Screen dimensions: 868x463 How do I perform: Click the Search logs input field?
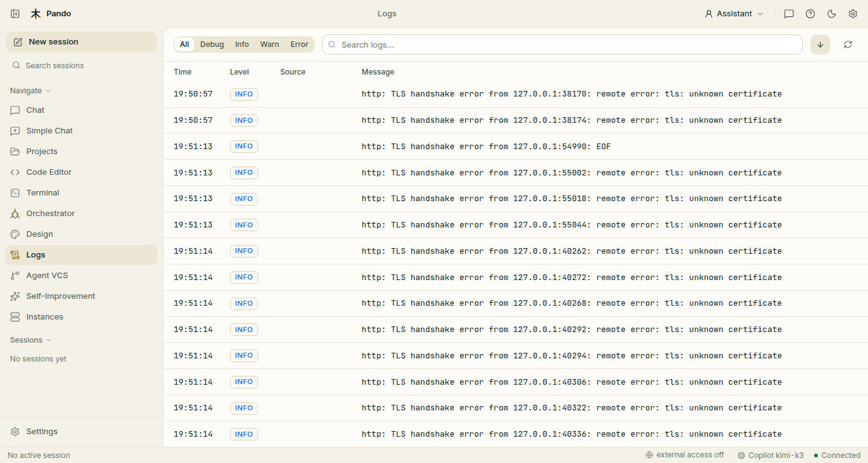(562, 44)
